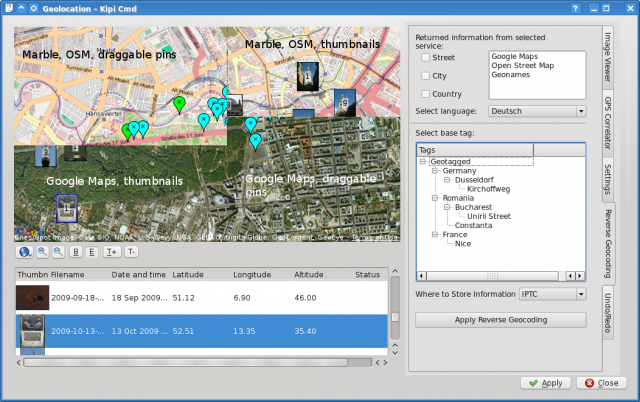640x402 pixels.
Task: Click the globe map-source button
Action: 24,252
